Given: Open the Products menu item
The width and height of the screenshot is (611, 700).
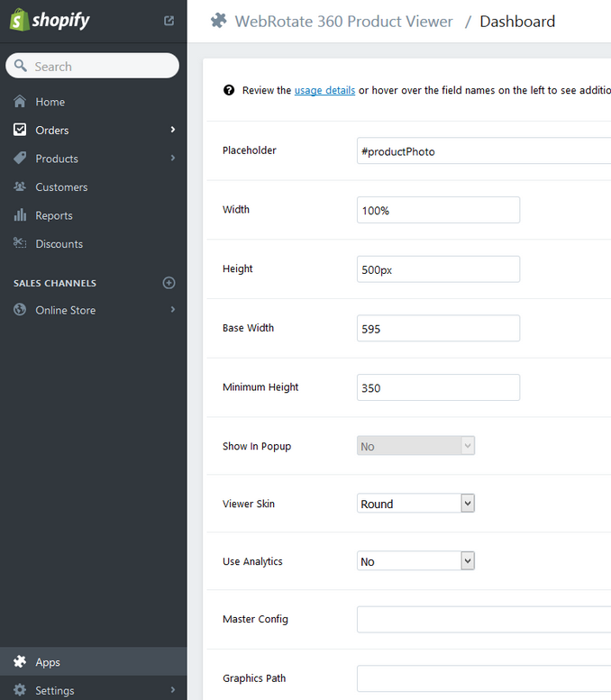Looking at the screenshot, I should (57, 159).
